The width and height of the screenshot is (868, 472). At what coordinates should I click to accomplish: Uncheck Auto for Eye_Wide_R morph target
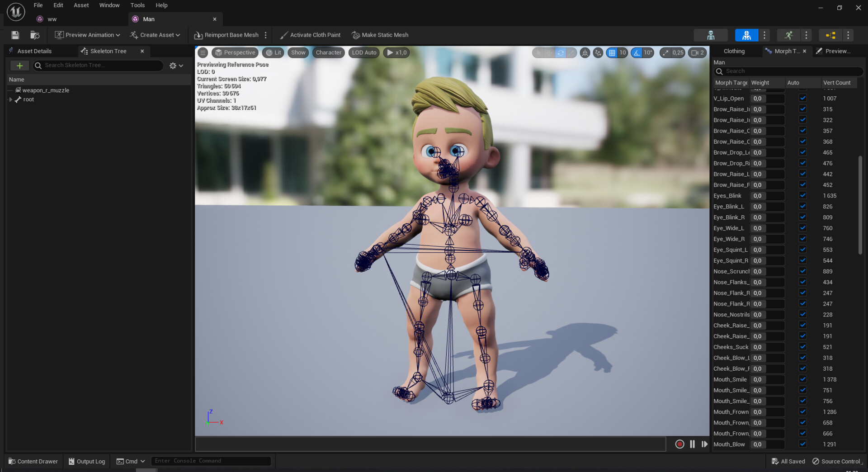pyautogui.click(x=802, y=239)
